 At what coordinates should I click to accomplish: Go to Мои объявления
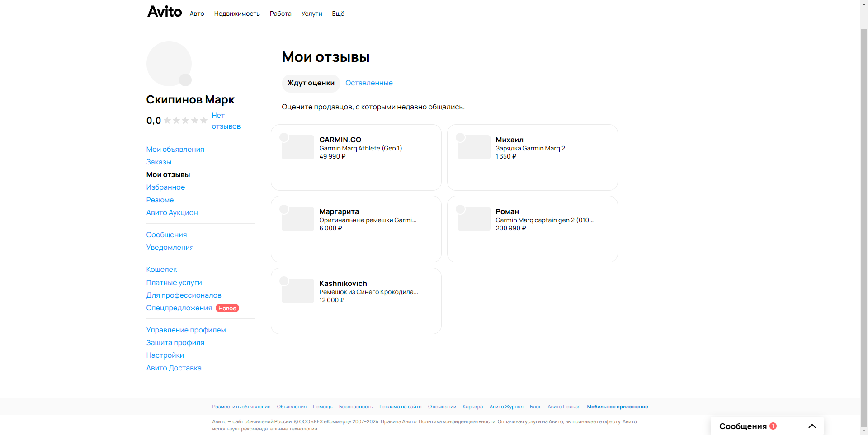175,150
